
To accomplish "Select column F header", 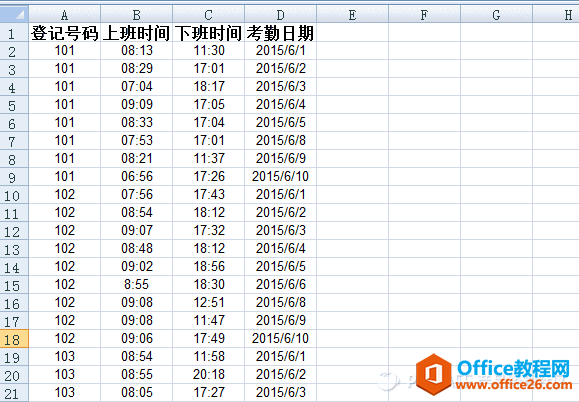I will point(424,14).
